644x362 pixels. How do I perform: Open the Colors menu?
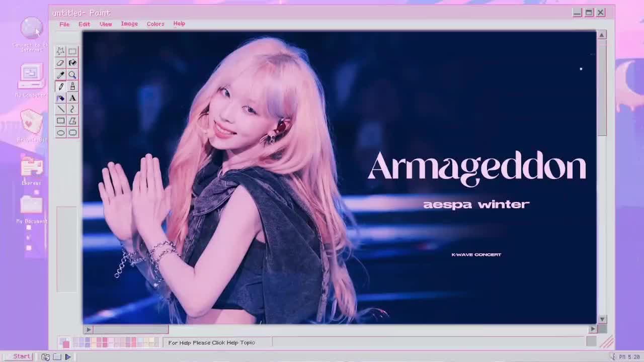(x=155, y=24)
